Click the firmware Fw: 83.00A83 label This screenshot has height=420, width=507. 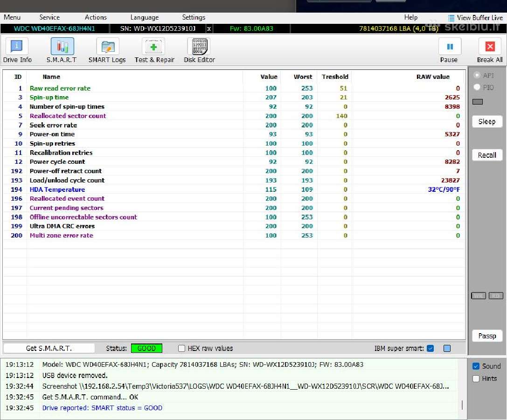coord(251,28)
